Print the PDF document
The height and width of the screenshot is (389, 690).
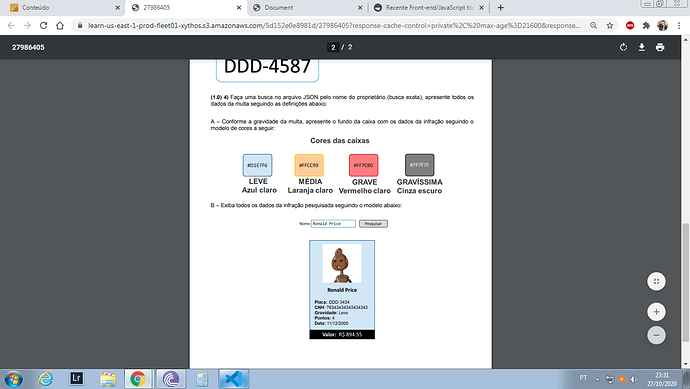coord(660,47)
